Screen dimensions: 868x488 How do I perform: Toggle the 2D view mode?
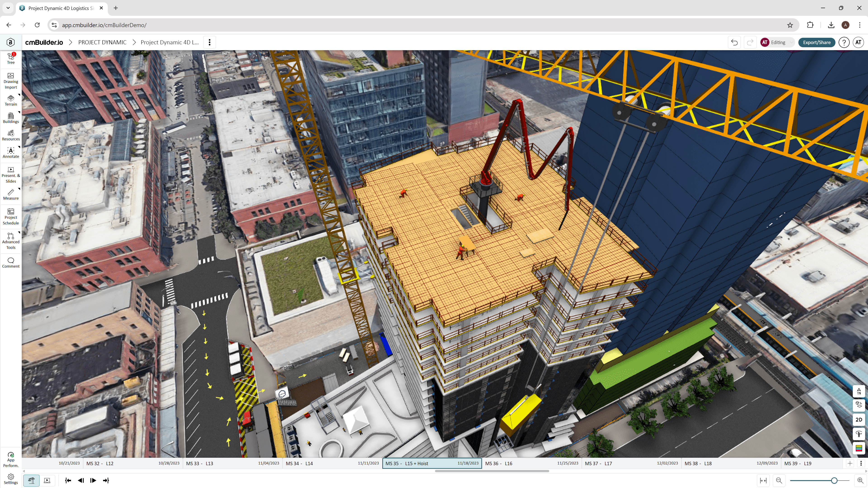859,420
